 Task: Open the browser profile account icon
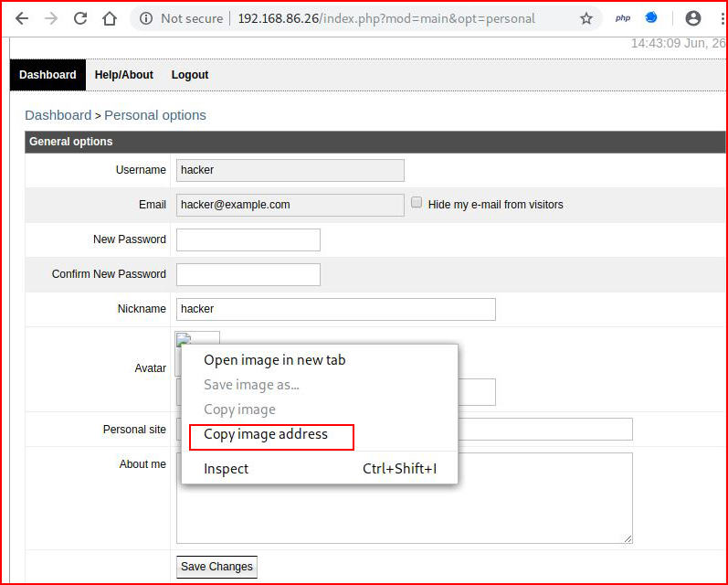(693, 18)
